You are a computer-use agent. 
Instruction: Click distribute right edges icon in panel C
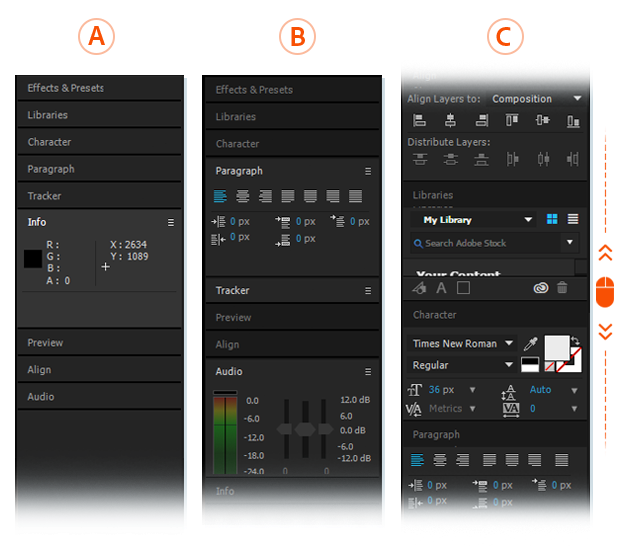(573, 159)
